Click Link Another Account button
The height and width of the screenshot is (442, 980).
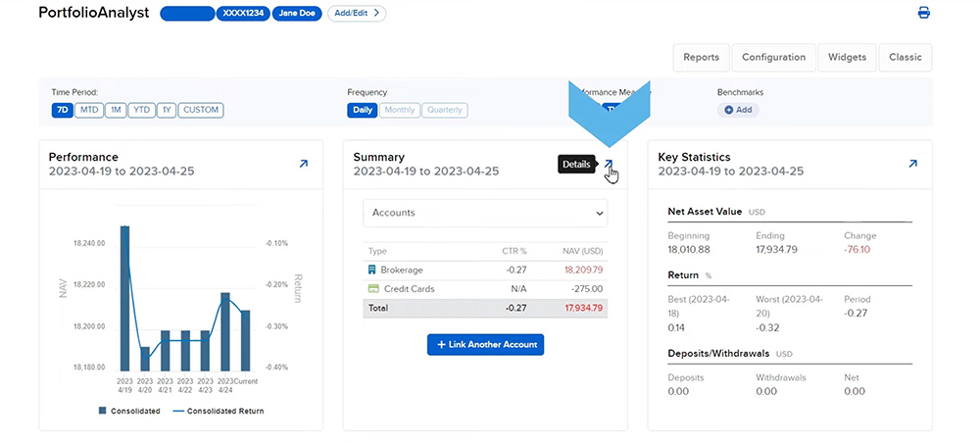coord(485,345)
